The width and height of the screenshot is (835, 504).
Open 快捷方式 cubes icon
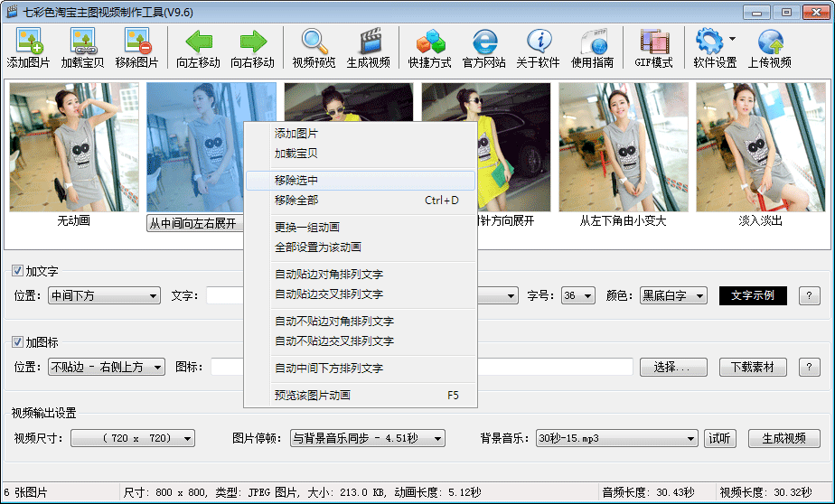(x=430, y=48)
